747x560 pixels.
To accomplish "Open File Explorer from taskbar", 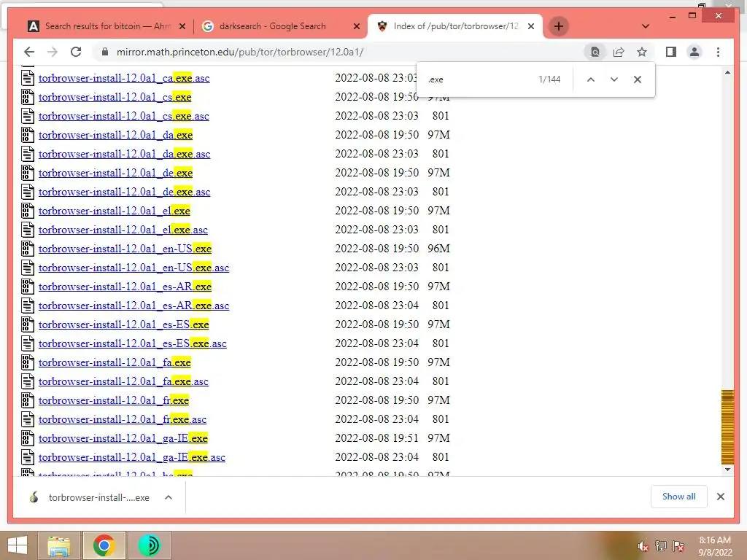I will point(58,545).
